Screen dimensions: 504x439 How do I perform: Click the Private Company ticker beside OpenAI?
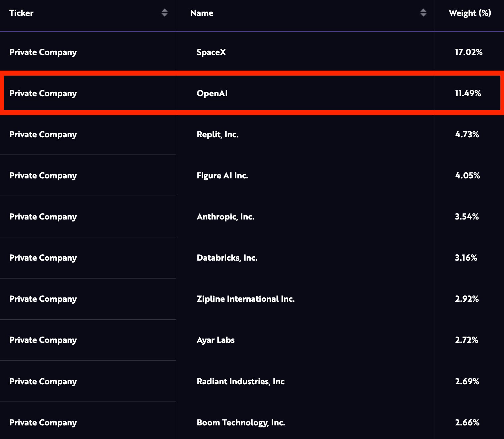click(x=43, y=93)
